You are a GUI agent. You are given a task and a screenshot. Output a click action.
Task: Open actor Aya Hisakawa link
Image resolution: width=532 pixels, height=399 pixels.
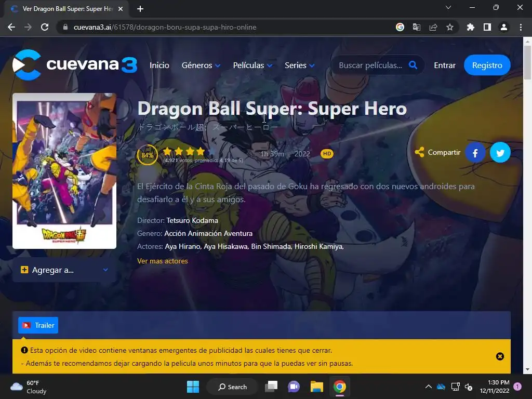227,246
